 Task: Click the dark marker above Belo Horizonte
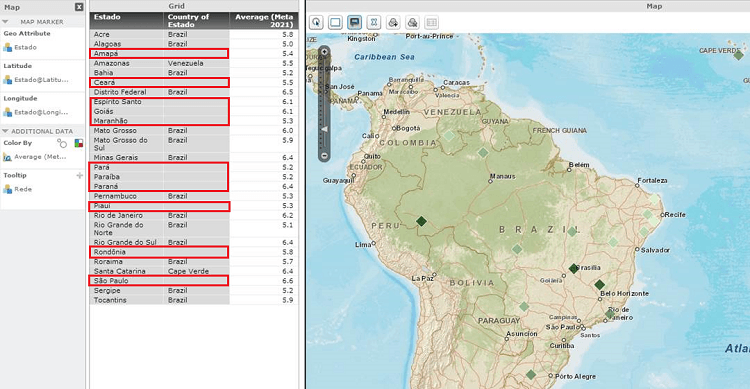[599, 285]
